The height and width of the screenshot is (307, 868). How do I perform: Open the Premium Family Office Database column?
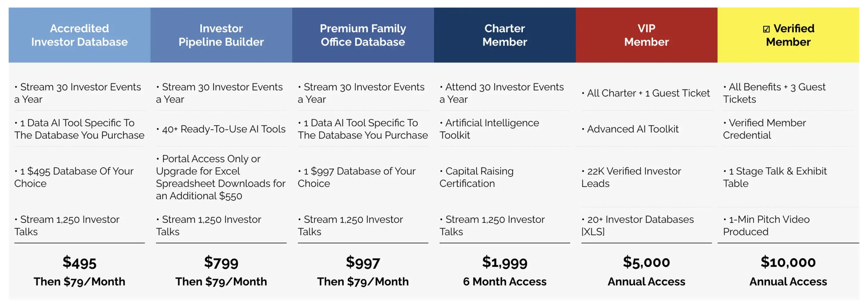pyautogui.click(x=363, y=35)
